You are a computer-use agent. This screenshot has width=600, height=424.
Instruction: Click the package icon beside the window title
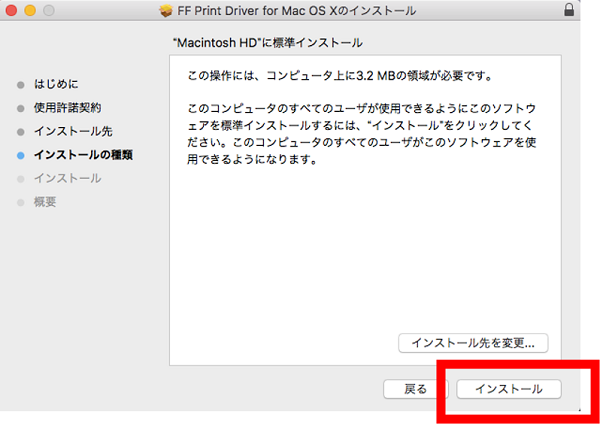coord(166,10)
